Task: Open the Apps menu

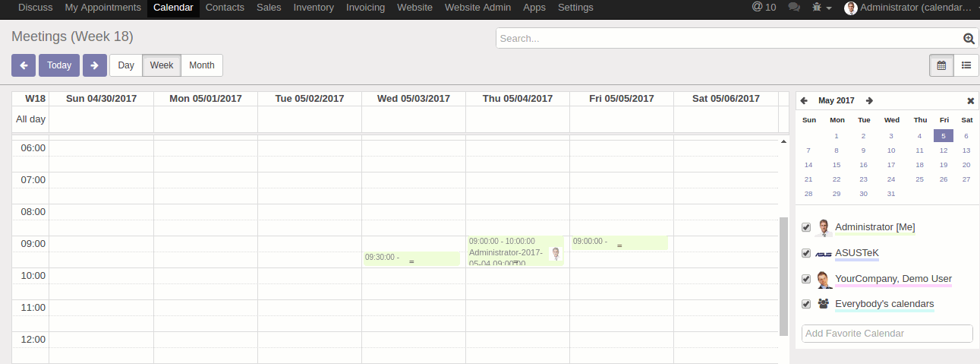Action: pyautogui.click(x=534, y=8)
